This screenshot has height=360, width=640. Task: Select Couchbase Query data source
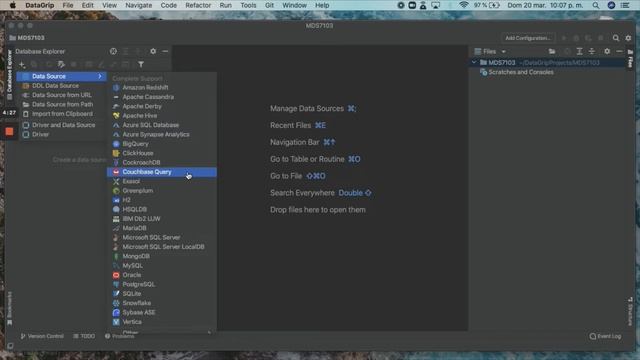(x=162, y=172)
